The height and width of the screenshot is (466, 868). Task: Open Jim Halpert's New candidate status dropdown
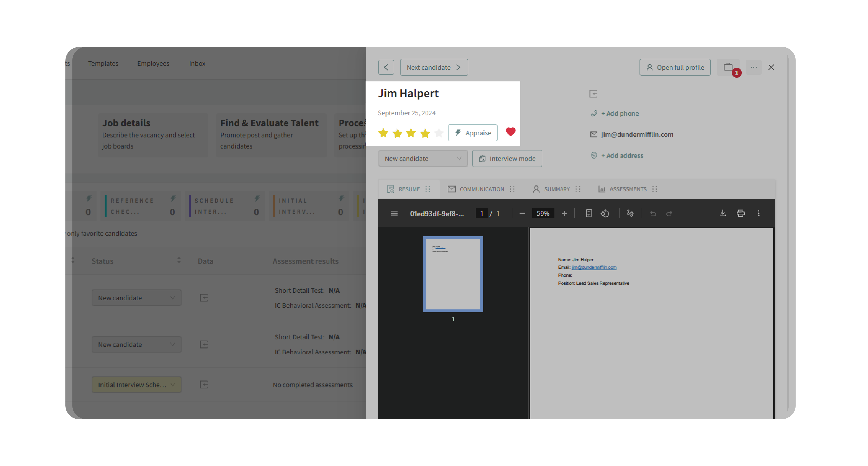[422, 159]
